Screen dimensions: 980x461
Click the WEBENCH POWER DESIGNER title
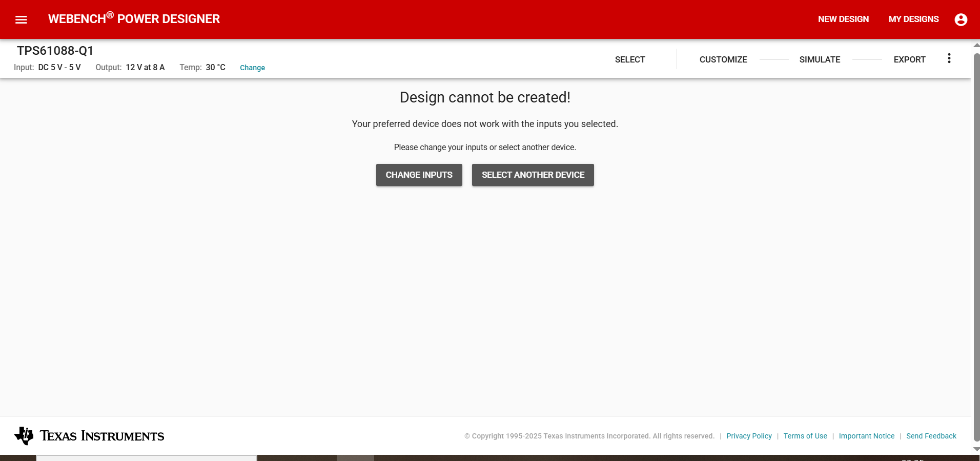pyautogui.click(x=134, y=18)
